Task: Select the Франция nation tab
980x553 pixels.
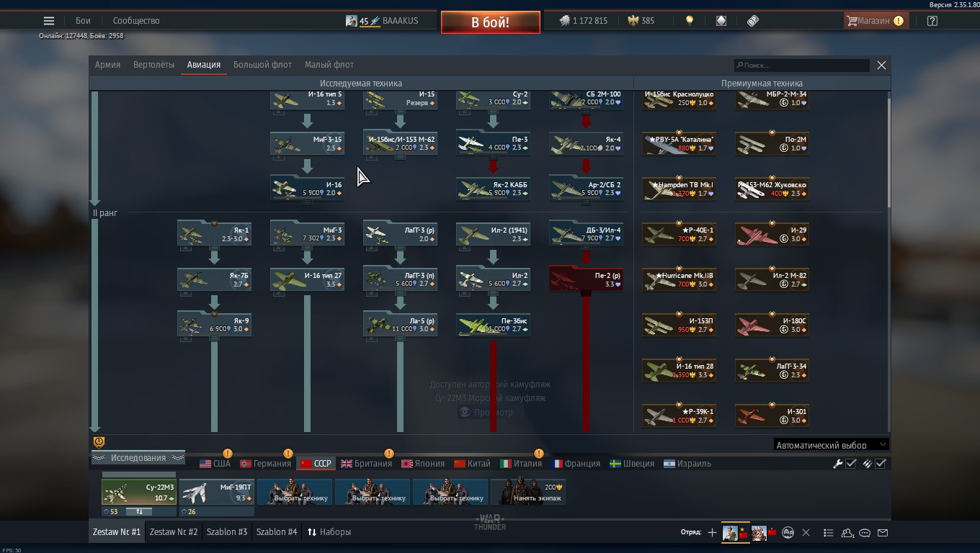Action: pyautogui.click(x=576, y=464)
